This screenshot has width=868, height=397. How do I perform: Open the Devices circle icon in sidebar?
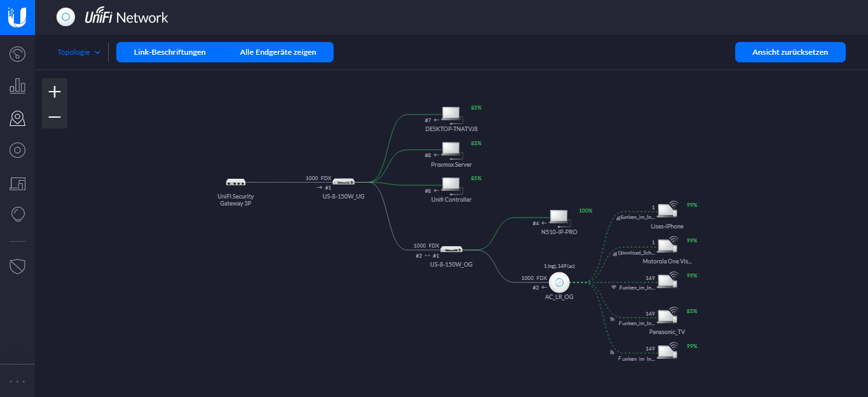[x=17, y=150]
